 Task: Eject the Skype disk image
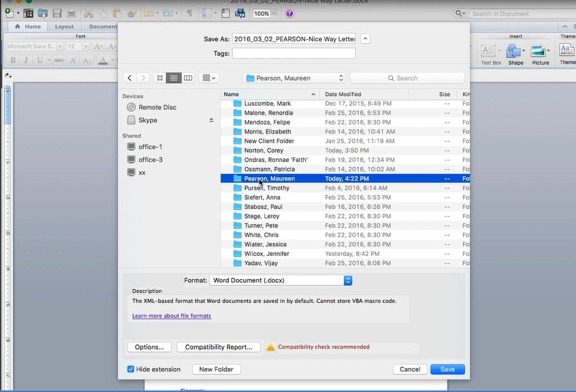click(x=211, y=121)
